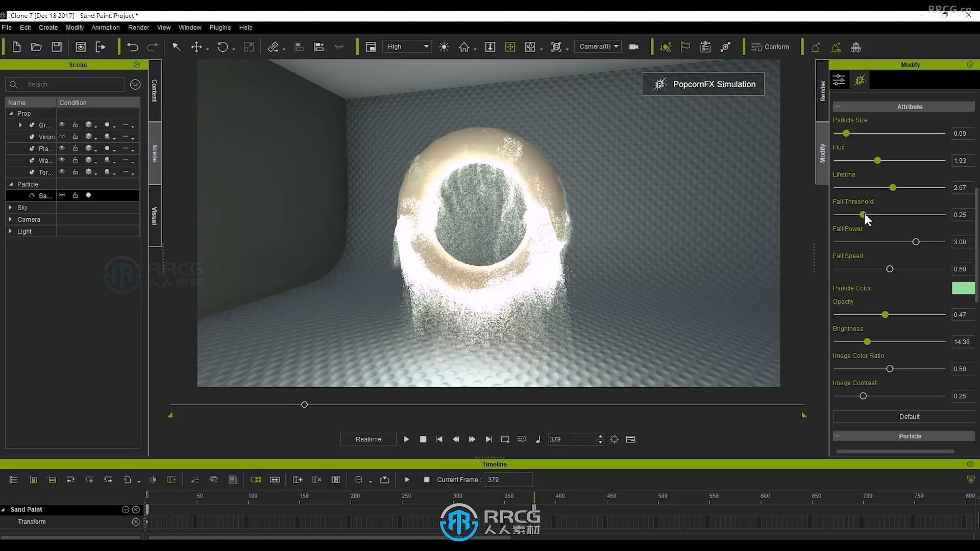Click the light sun icon in toolbar

coord(444,47)
